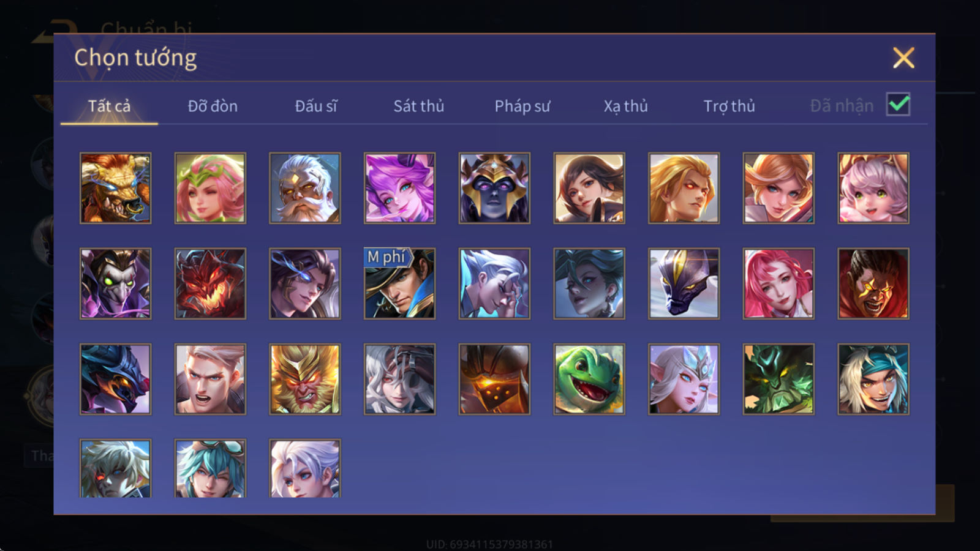Switch to the 'Trợ thủ' tab
980x551 pixels.
[729, 106]
